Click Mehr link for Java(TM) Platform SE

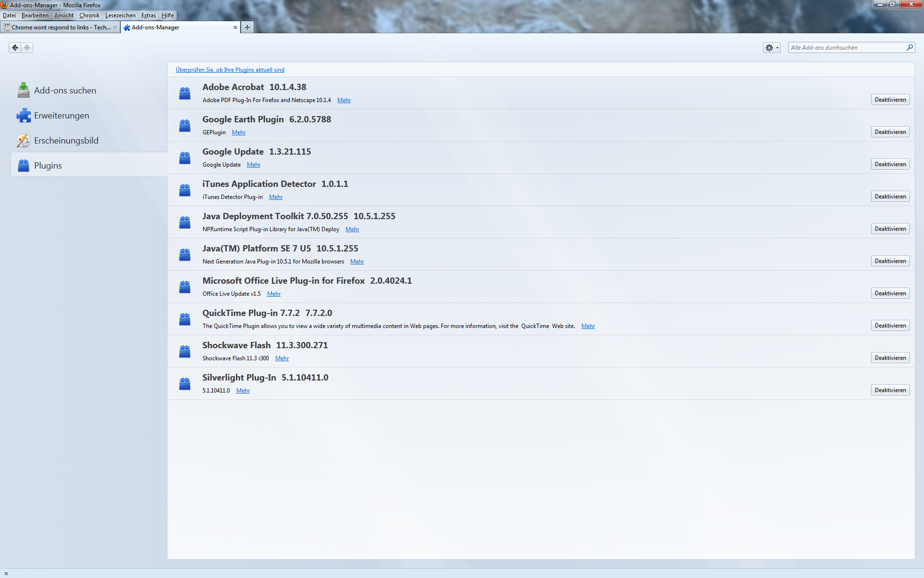coord(357,262)
